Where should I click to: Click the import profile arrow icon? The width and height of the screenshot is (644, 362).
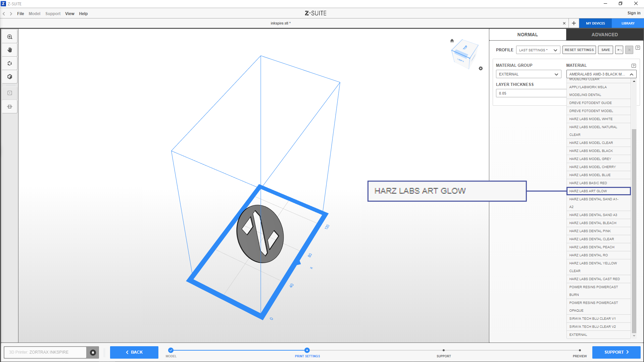(x=619, y=50)
